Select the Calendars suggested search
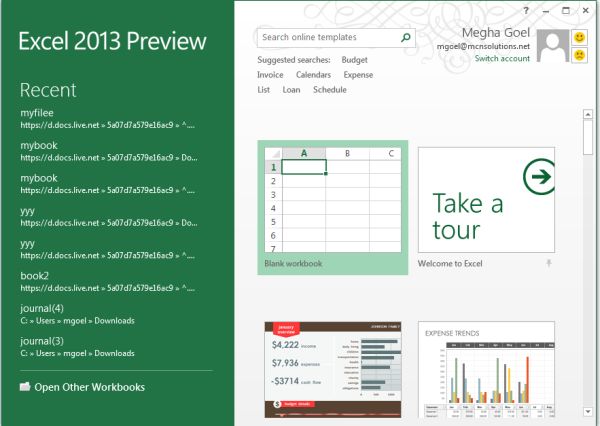This screenshot has height=426, width=600. [x=313, y=75]
